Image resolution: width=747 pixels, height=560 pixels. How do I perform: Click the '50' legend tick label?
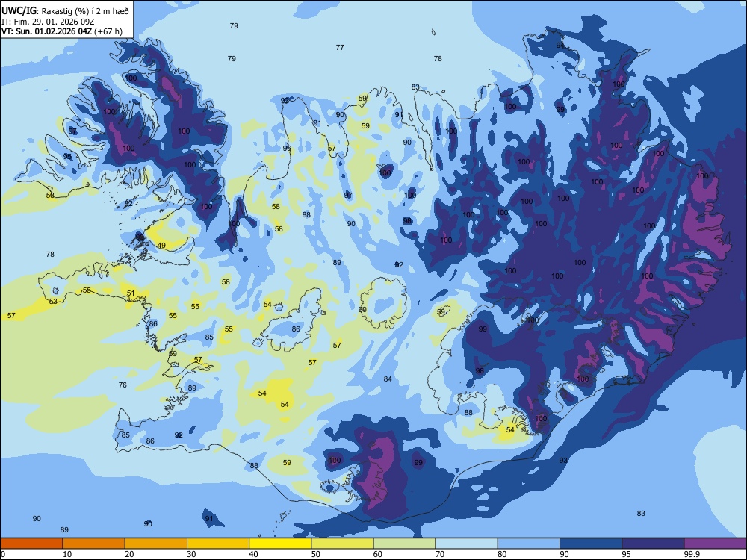[x=316, y=554]
